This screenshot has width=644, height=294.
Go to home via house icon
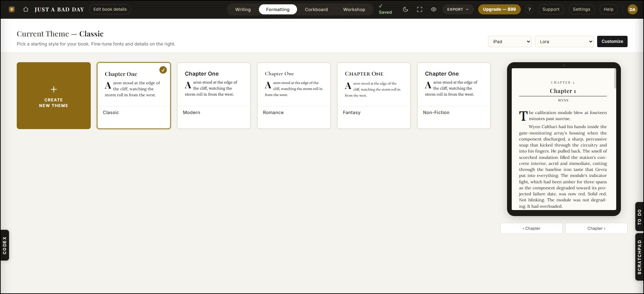pos(26,9)
